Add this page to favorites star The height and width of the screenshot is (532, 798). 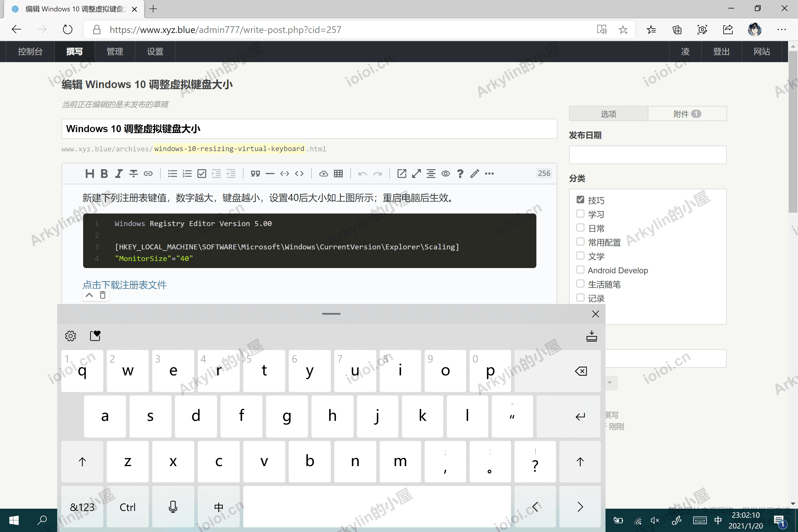pos(623,29)
